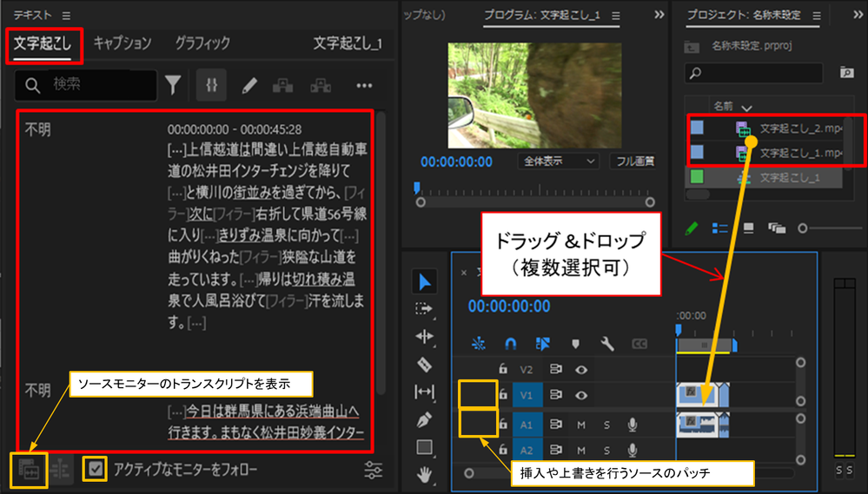Hide track V1 with the eye icon
Image resolution: width=868 pixels, height=494 pixels.
point(580,395)
